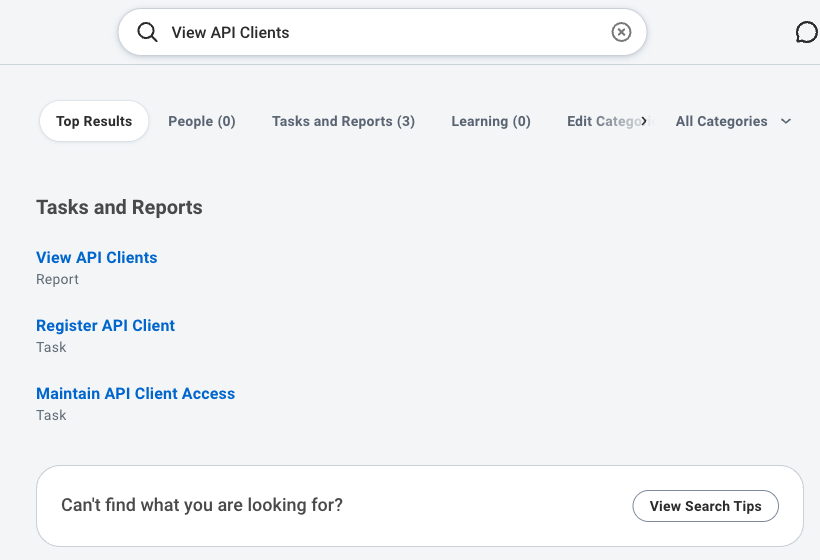820x560 pixels.
Task: Click the magnifying glass search icon
Action: click(x=147, y=32)
